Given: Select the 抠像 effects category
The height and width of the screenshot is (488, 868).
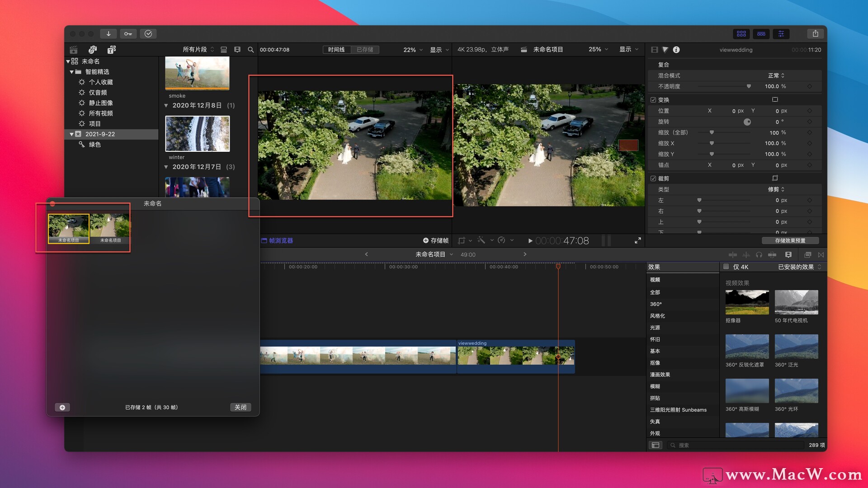Looking at the screenshot, I should pyautogui.click(x=655, y=363).
